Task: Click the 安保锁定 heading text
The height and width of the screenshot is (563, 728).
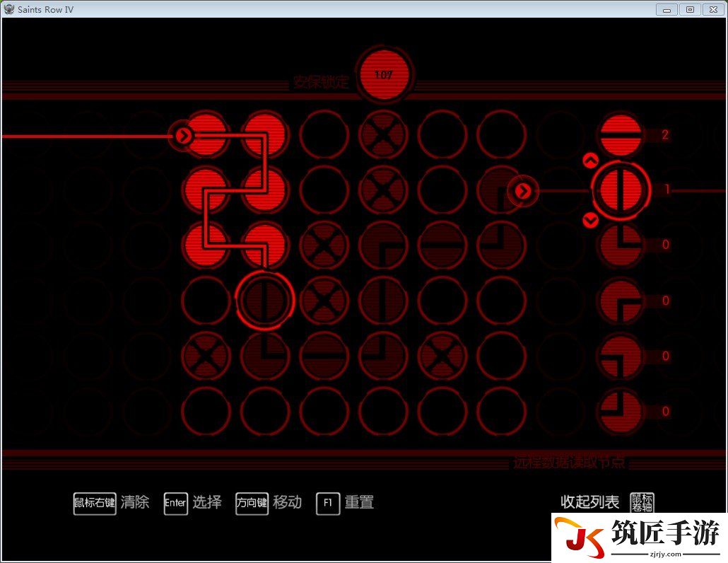Action: [321, 82]
